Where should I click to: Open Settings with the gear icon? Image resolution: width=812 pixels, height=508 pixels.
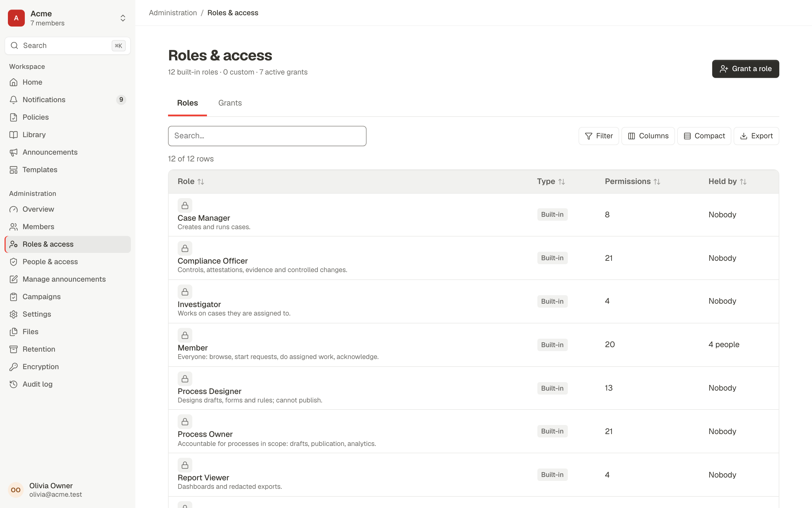(x=67, y=314)
